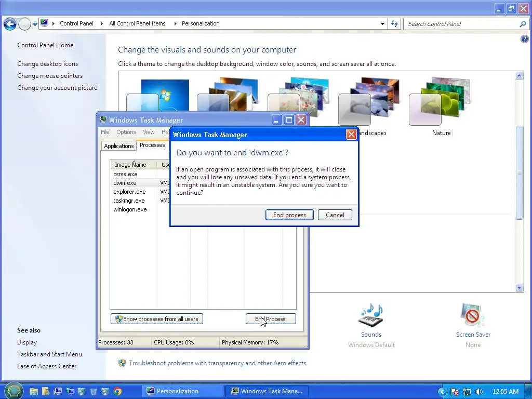The width and height of the screenshot is (532, 399).
Task: Open the first folder quick launch icon
Action: click(33, 391)
